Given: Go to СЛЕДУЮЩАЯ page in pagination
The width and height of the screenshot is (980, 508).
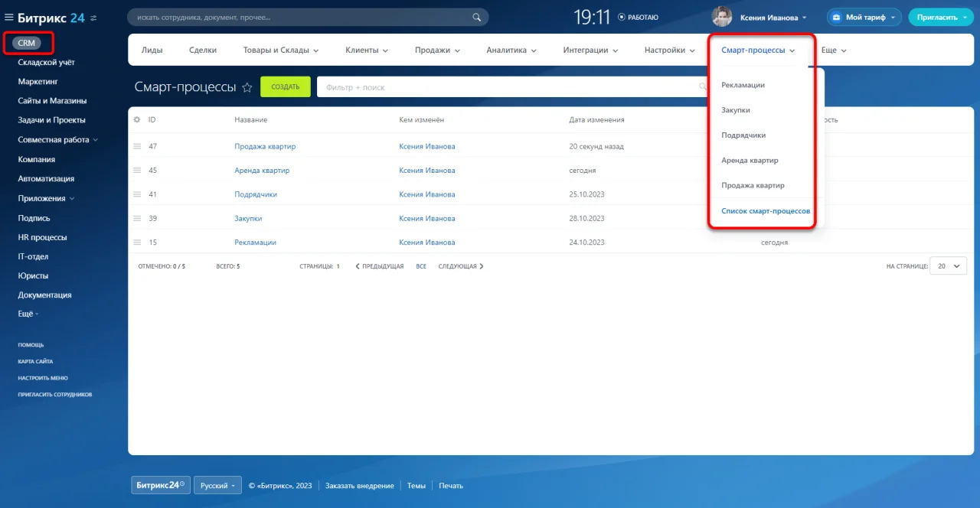Looking at the screenshot, I should (461, 266).
